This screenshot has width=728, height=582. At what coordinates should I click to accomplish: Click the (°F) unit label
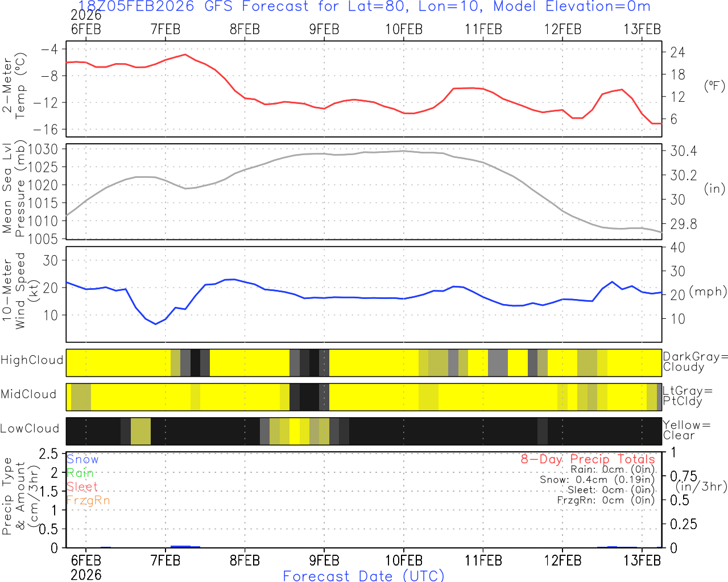pos(714,86)
